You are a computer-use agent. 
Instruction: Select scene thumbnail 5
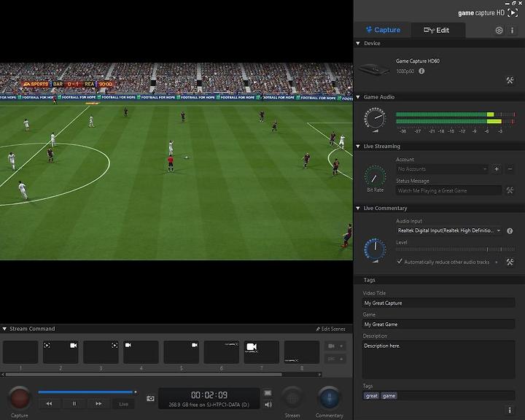181,352
